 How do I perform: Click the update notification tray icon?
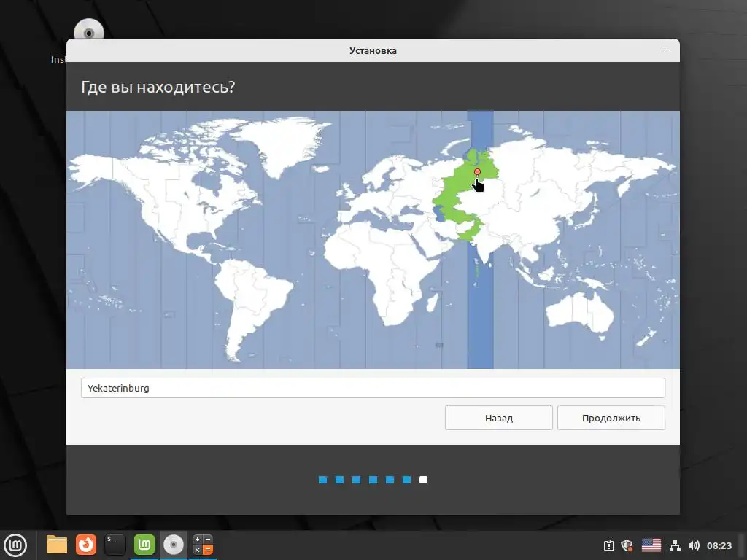click(609, 545)
